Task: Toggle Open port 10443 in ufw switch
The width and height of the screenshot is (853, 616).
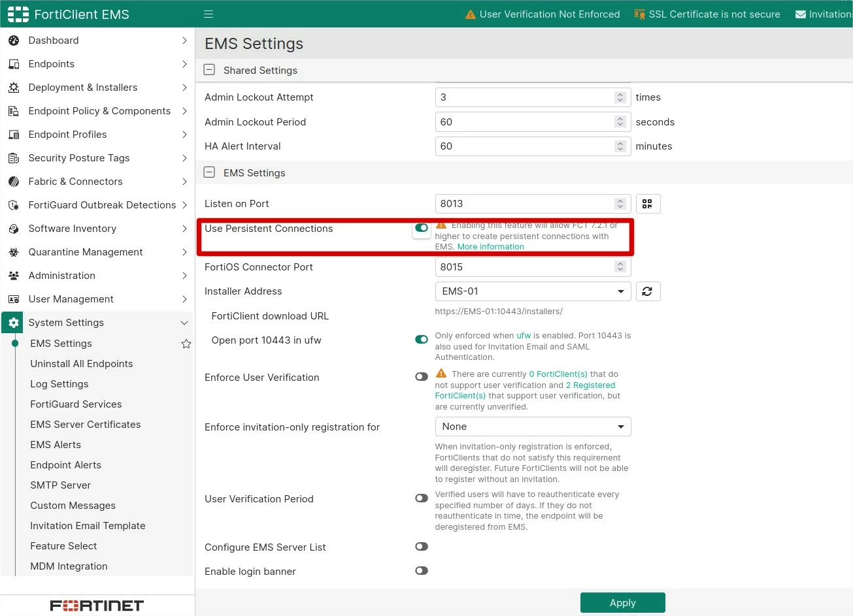Action: pos(422,340)
